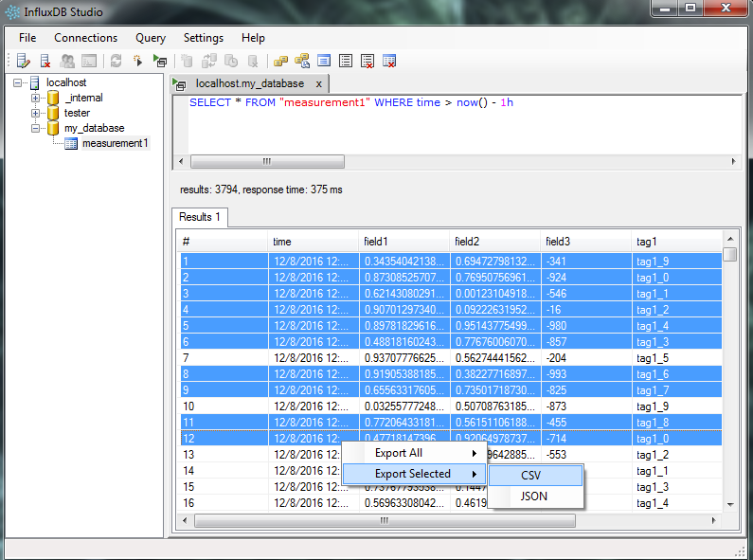Collapse the my_database node

tap(36, 128)
